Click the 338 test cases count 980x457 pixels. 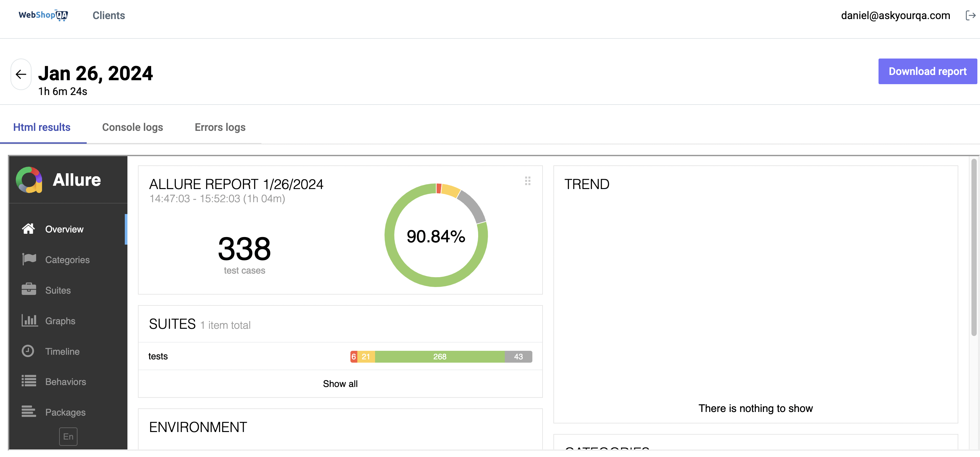244,249
